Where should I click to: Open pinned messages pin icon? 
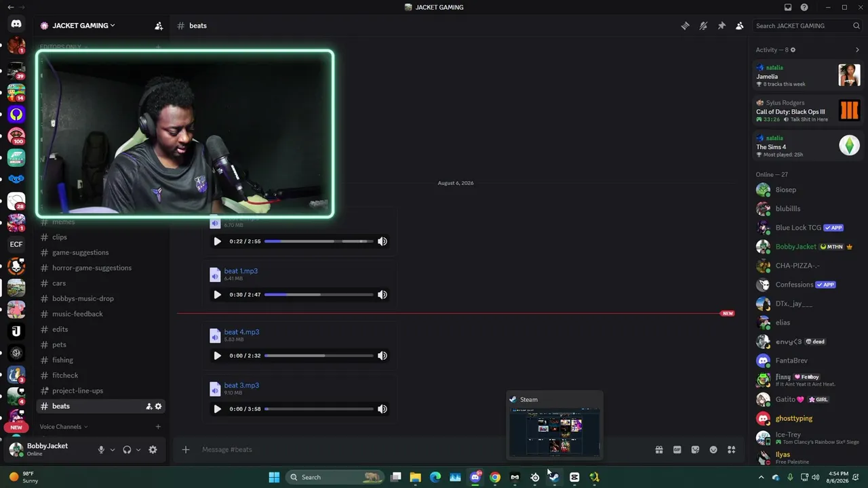pos(722,26)
